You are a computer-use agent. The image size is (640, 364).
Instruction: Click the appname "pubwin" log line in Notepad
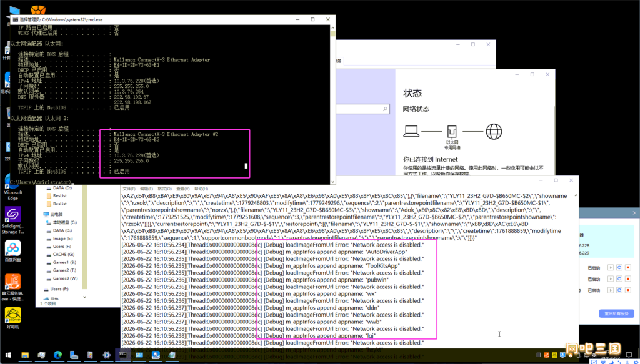pos(255,280)
